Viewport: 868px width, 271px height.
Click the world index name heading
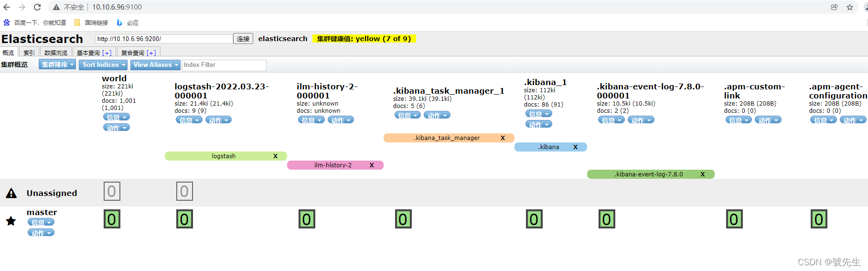[114, 78]
